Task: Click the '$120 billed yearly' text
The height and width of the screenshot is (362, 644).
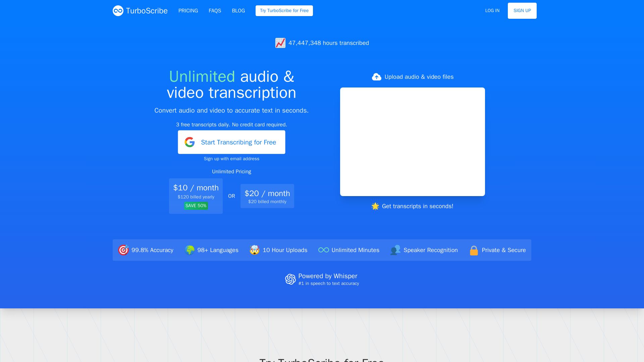Action: pyautogui.click(x=196, y=197)
